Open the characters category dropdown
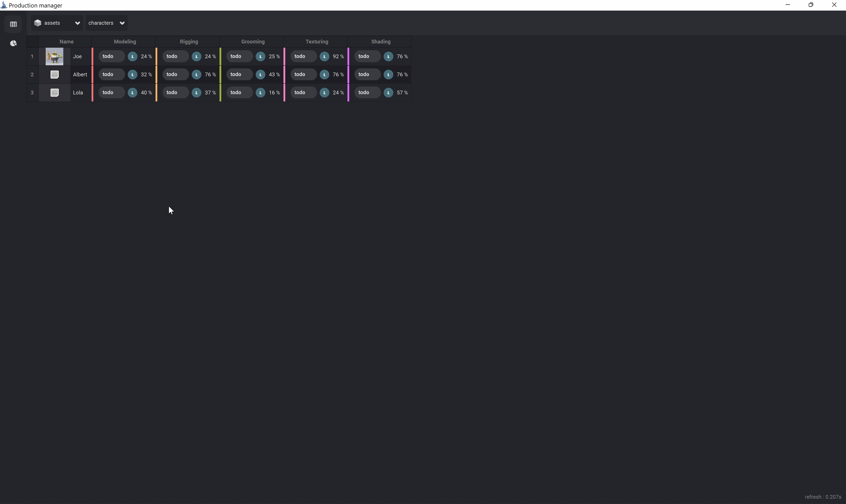This screenshot has height=504, width=846. pos(107,23)
